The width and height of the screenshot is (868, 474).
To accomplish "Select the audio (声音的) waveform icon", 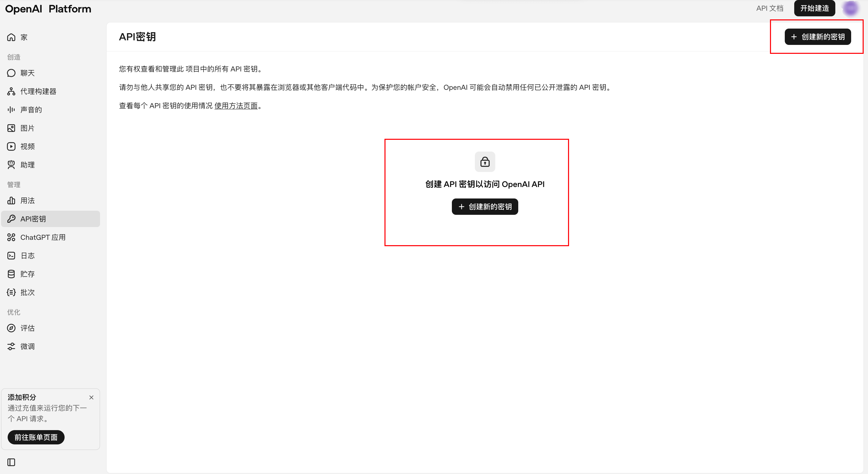I will (11, 110).
